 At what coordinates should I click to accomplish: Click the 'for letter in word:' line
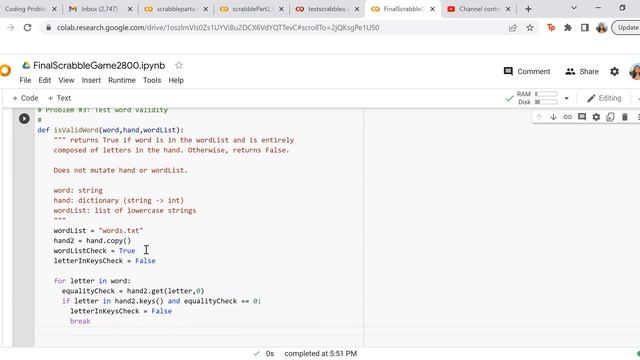[92, 281]
